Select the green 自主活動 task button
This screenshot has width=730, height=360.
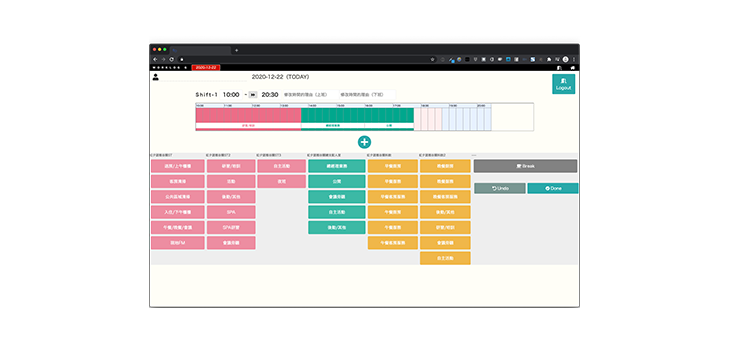(337, 212)
